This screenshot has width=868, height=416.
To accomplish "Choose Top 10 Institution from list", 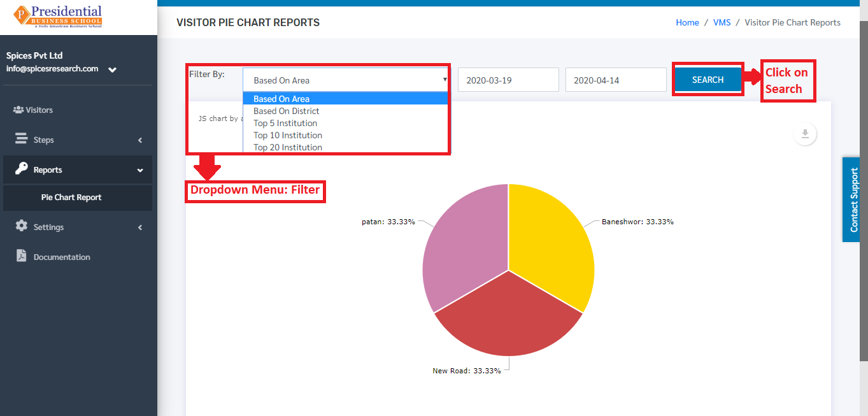I will [346, 135].
